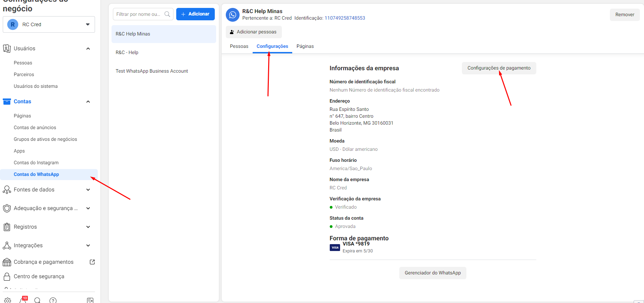Collapse Contas section chevron
Screen dimensions: 644x303
point(88,102)
